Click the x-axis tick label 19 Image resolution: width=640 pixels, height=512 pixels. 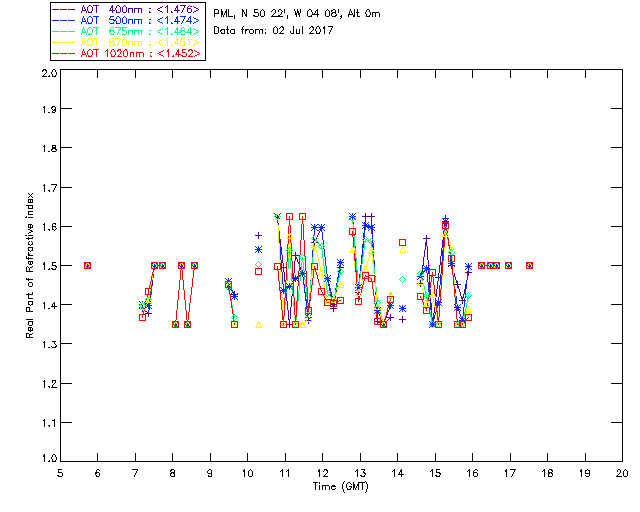click(x=585, y=473)
